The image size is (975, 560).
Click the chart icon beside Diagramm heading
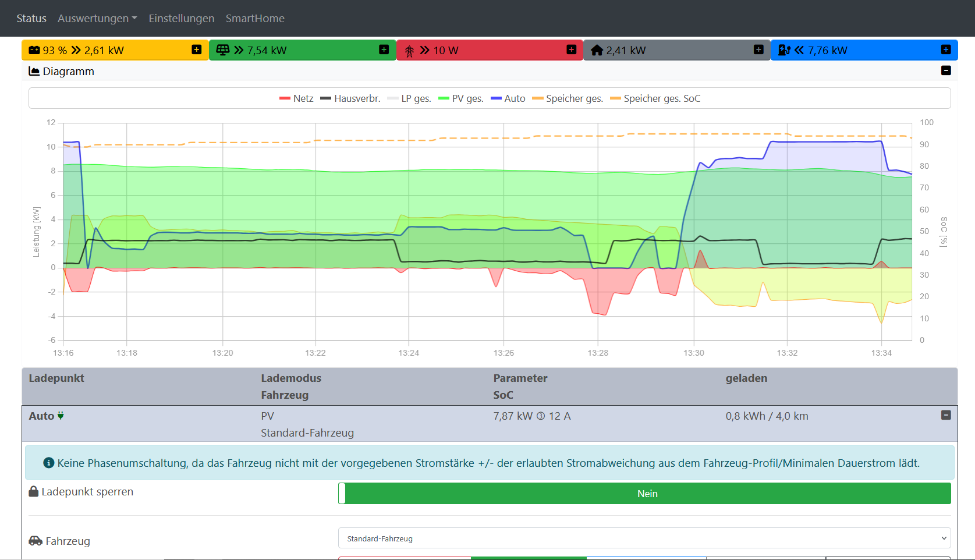(x=34, y=72)
